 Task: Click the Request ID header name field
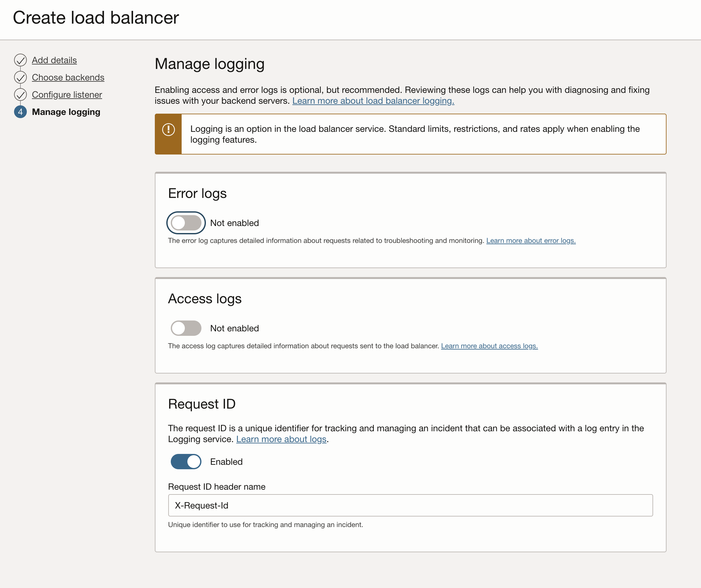[410, 505]
